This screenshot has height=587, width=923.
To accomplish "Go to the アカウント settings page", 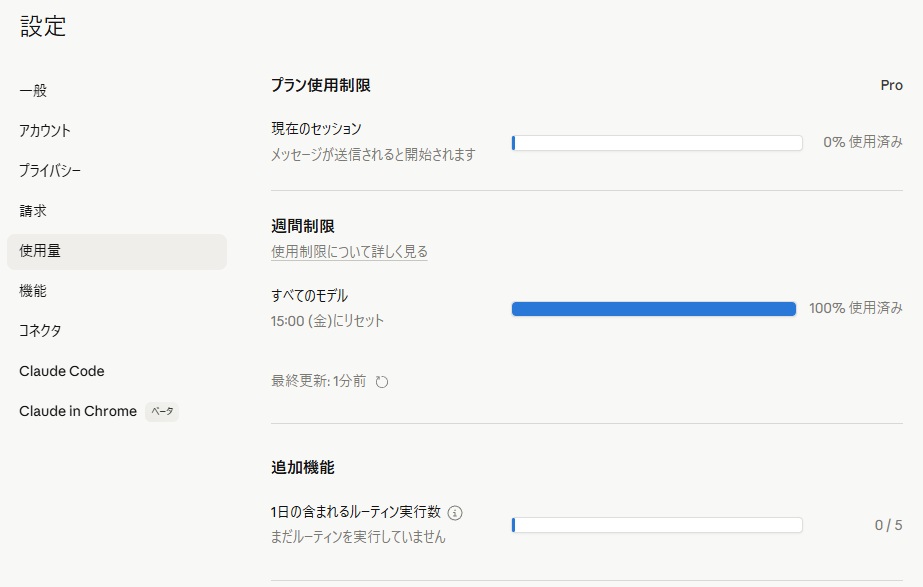I will pos(45,131).
